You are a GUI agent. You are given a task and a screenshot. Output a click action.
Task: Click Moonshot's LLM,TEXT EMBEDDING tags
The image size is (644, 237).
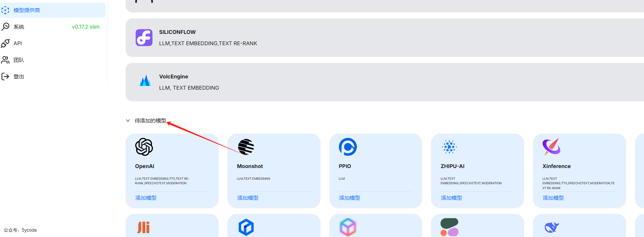(254, 179)
